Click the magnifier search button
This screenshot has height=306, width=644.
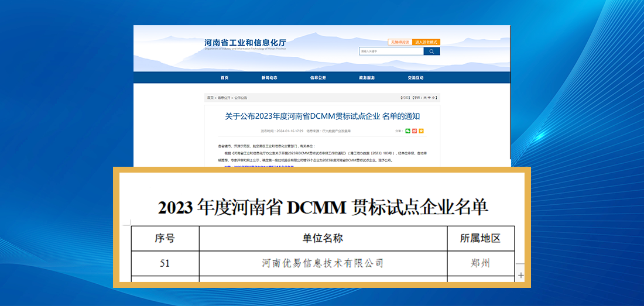coord(431,51)
